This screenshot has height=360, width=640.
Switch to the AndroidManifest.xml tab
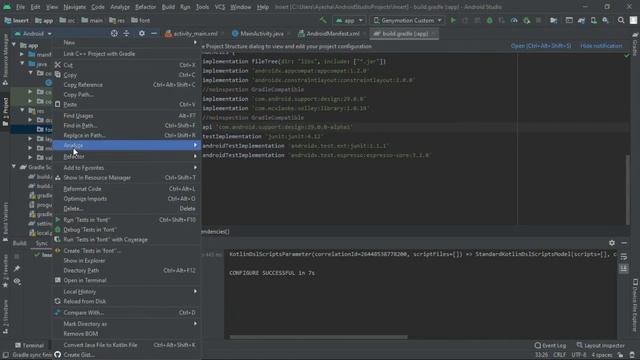tap(331, 33)
